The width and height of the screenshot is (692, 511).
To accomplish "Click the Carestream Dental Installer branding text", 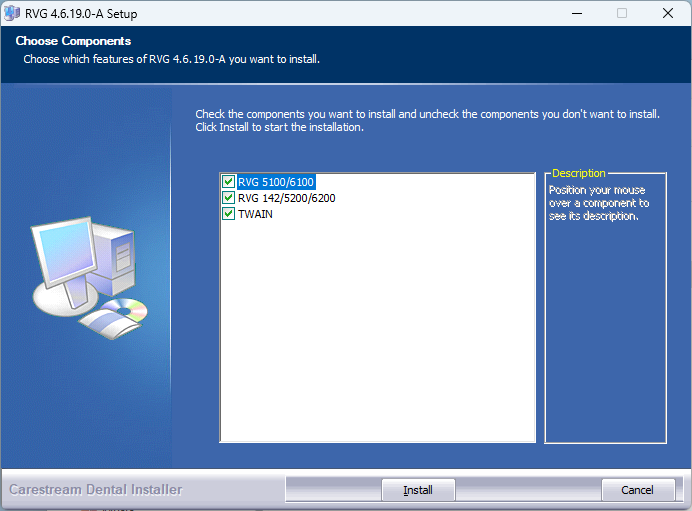I will pyautogui.click(x=96, y=490).
